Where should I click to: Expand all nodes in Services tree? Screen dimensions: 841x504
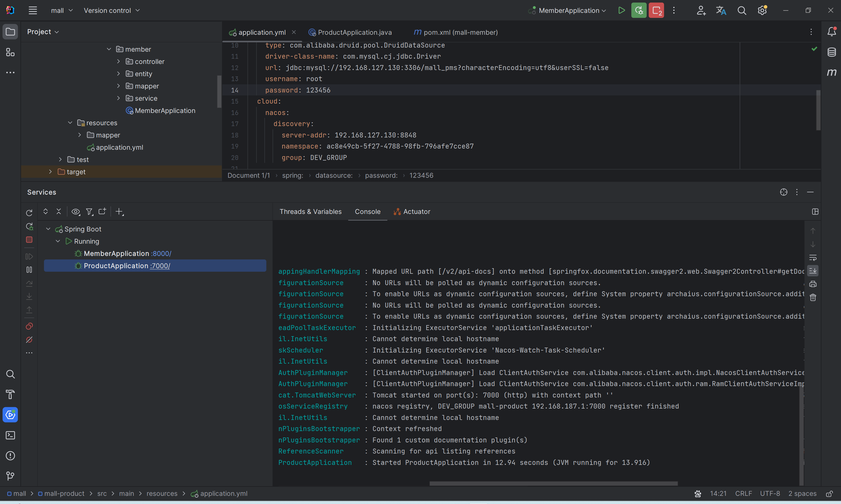tap(46, 212)
